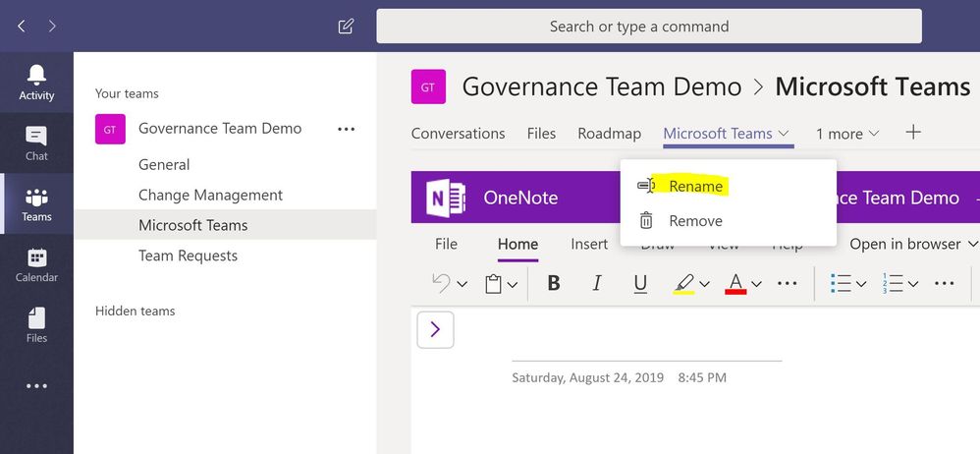980x454 pixels.
Task: Open undo dropdown arrow
Action: pyautogui.click(x=462, y=285)
